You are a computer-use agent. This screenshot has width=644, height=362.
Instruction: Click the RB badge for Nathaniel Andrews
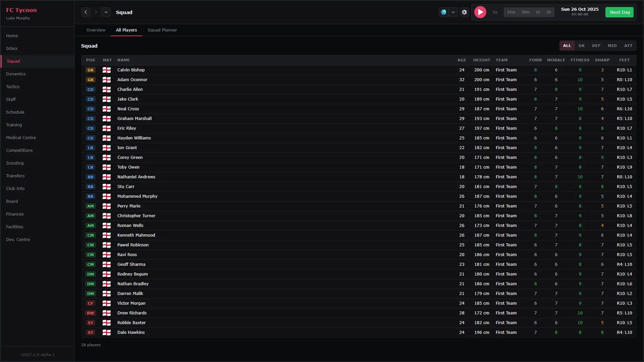91,177
